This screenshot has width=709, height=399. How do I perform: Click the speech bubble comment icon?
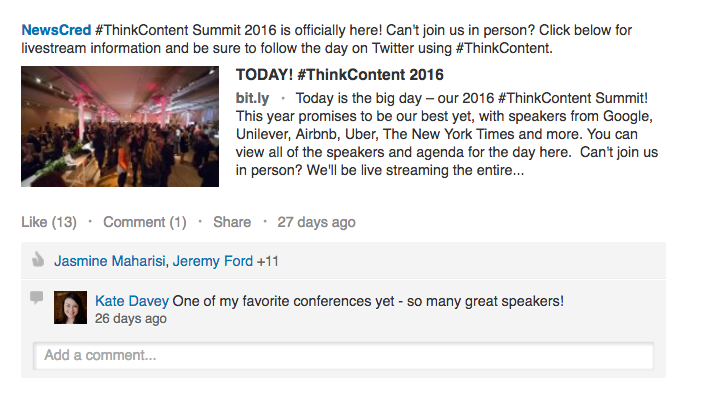pos(37,297)
